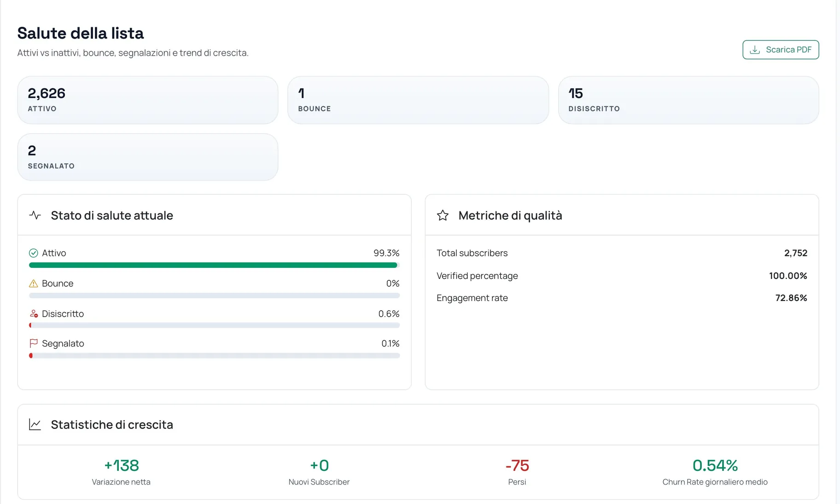Select the 1 Bounce stat card
Viewport: 840px width, 504px height.
tap(418, 100)
